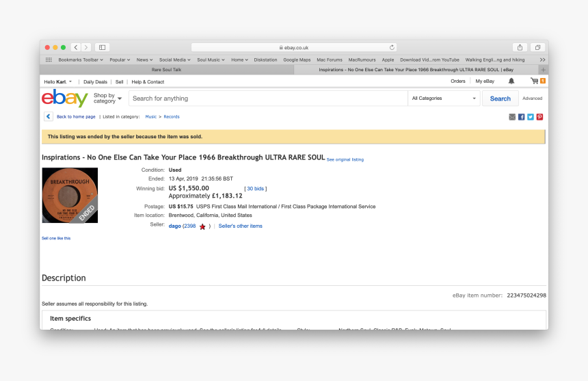Viewport: 588px width, 381px height.
Task: Expand the Home bookmarks folder
Action: coord(239,60)
